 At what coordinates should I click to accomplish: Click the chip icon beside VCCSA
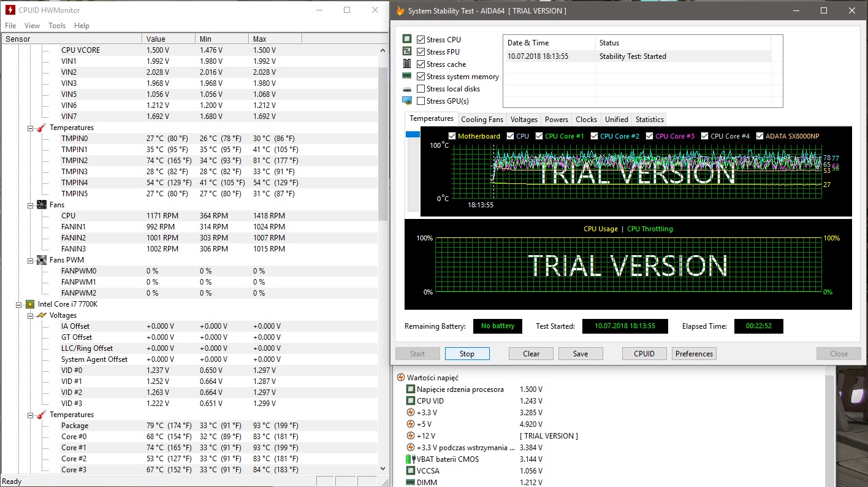(411, 471)
